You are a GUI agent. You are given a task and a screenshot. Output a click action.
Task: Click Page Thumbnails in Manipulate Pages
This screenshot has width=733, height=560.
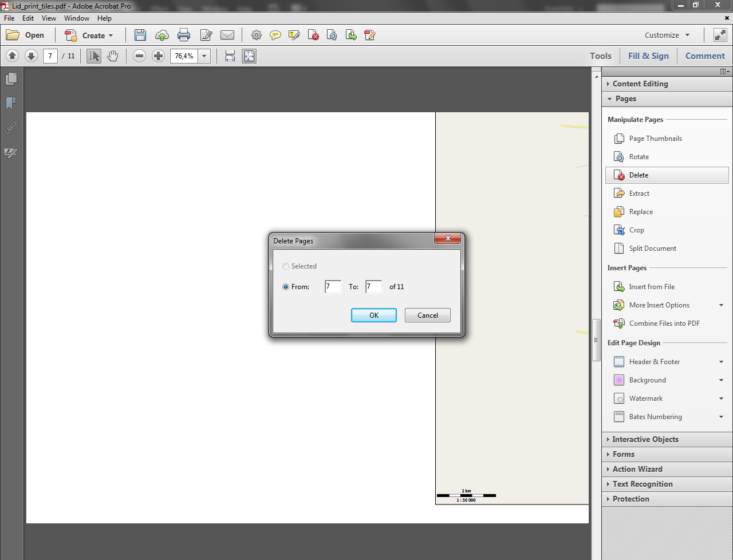coord(655,139)
